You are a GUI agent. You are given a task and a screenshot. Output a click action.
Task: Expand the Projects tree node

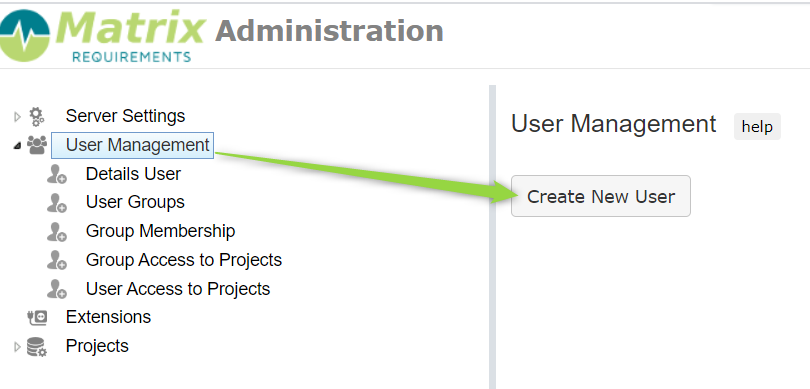[x=17, y=347]
